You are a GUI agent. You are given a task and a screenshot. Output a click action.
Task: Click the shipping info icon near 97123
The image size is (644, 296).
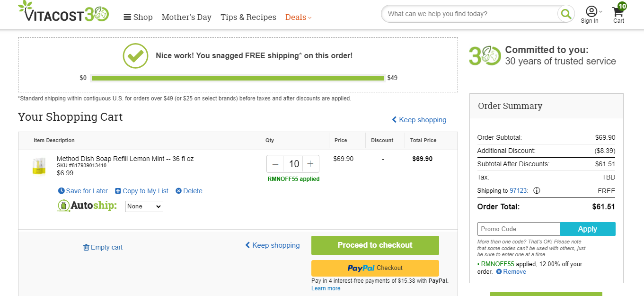click(x=537, y=191)
